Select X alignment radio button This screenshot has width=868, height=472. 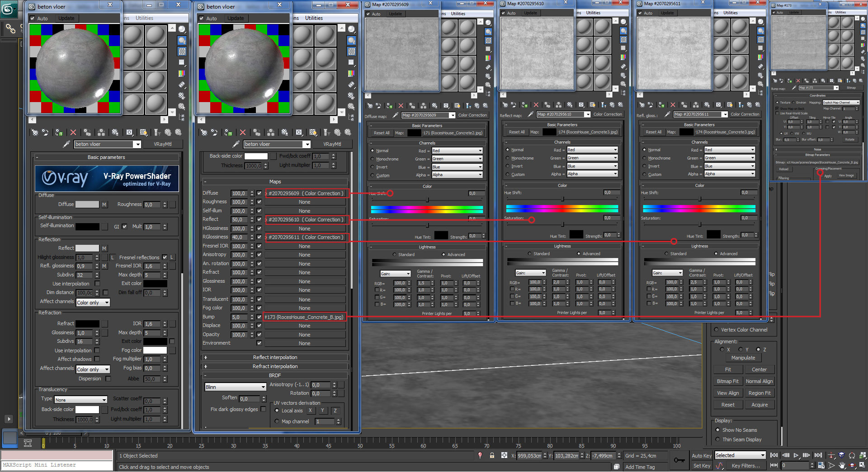pyautogui.click(x=722, y=350)
